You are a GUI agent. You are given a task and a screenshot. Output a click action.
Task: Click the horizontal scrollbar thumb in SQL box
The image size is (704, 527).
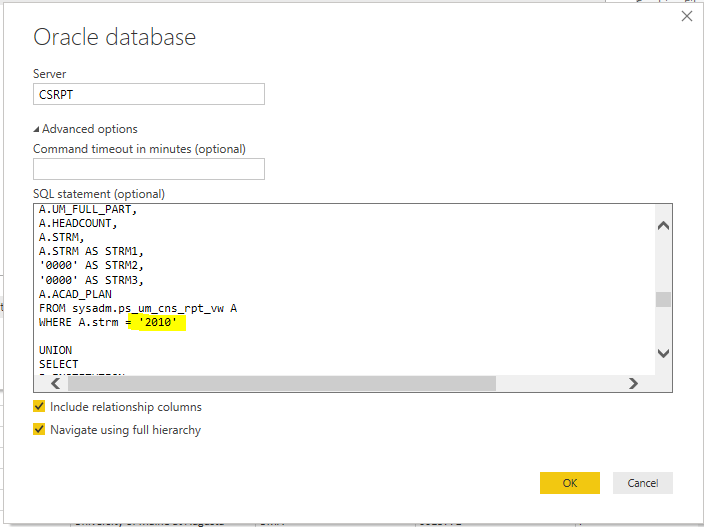tap(282, 383)
